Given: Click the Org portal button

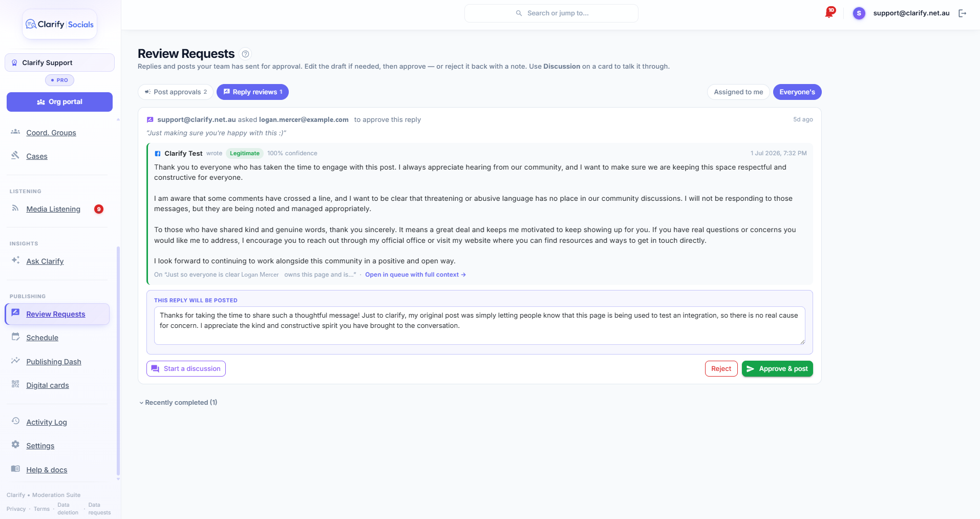Looking at the screenshot, I should [x=59, y=102].
